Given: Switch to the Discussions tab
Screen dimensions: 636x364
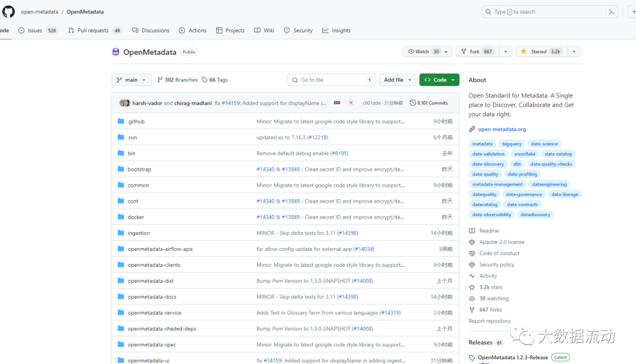Looking at the screenshot, I should click(x=151, y=31).
